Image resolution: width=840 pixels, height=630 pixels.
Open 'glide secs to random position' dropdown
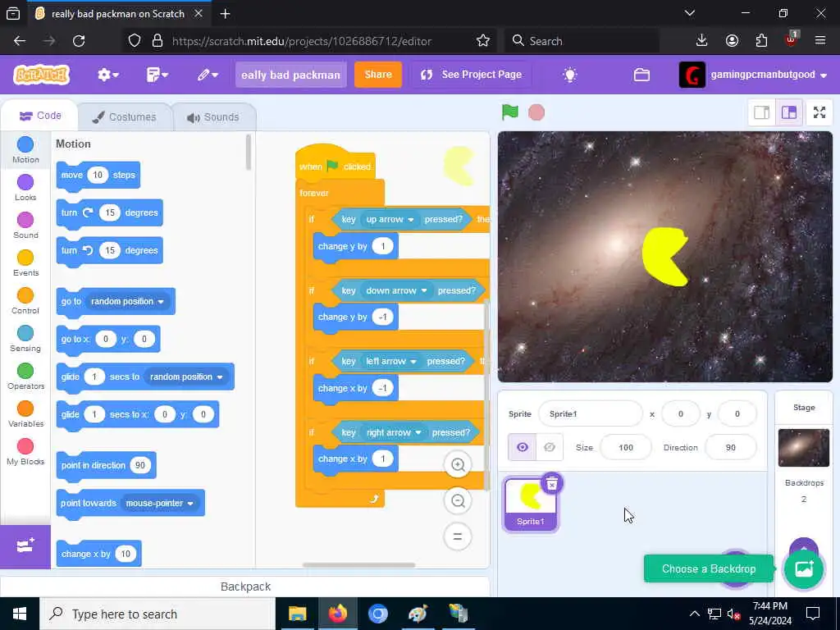(186, 377)
